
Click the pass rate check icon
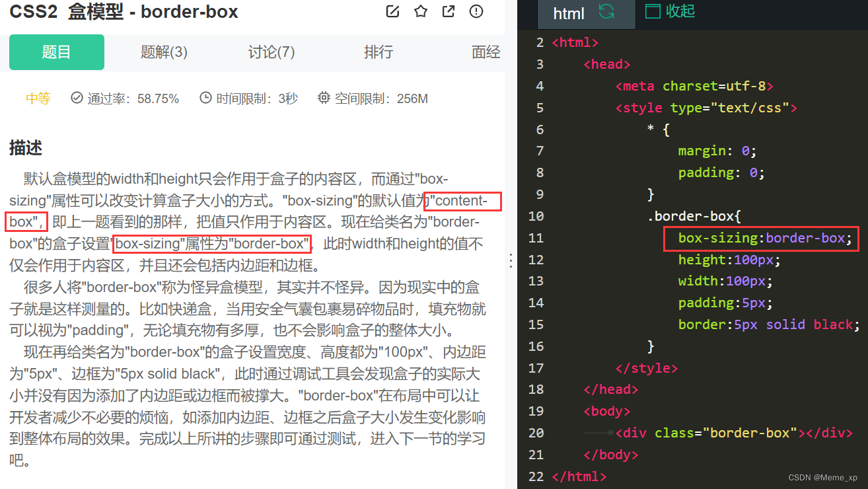pos(77,98)
